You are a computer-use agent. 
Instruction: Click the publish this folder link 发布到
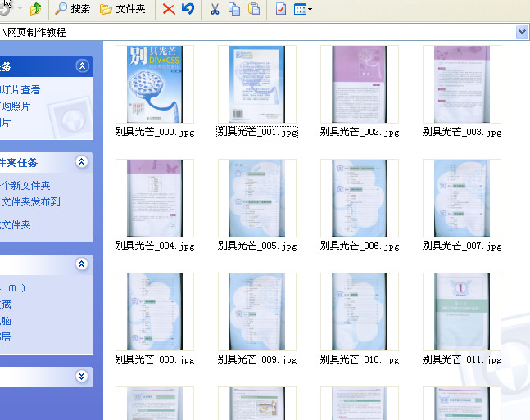[30, 202]
